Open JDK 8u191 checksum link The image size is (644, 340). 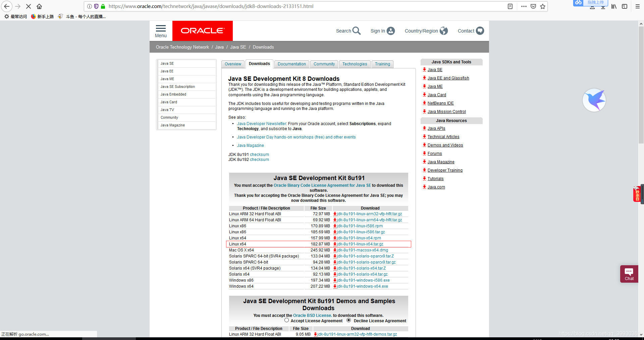click(259, 155)
